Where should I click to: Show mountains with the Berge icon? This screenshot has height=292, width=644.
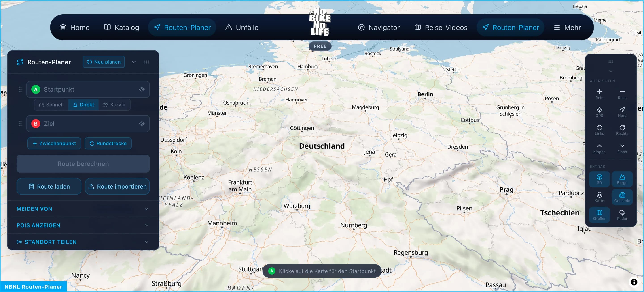(622, 179)
